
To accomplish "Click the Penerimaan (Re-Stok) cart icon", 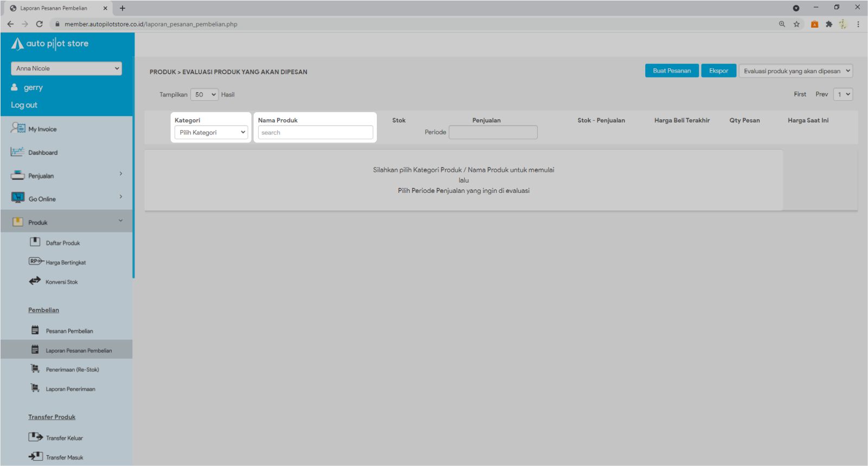I will (35, 369).
